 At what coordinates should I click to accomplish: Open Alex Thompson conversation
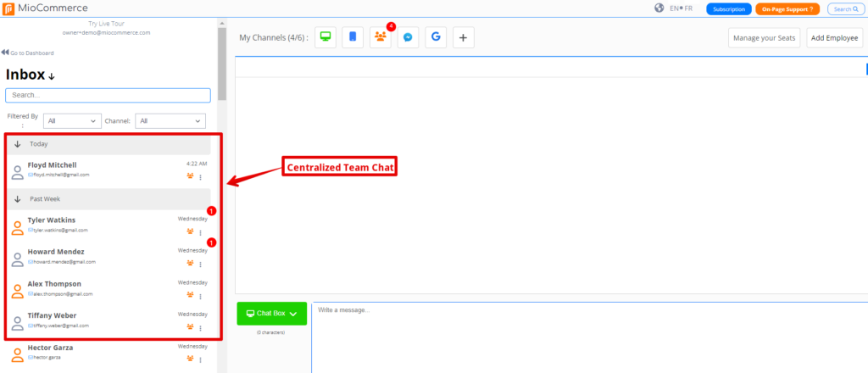click(x=109, y=291)
